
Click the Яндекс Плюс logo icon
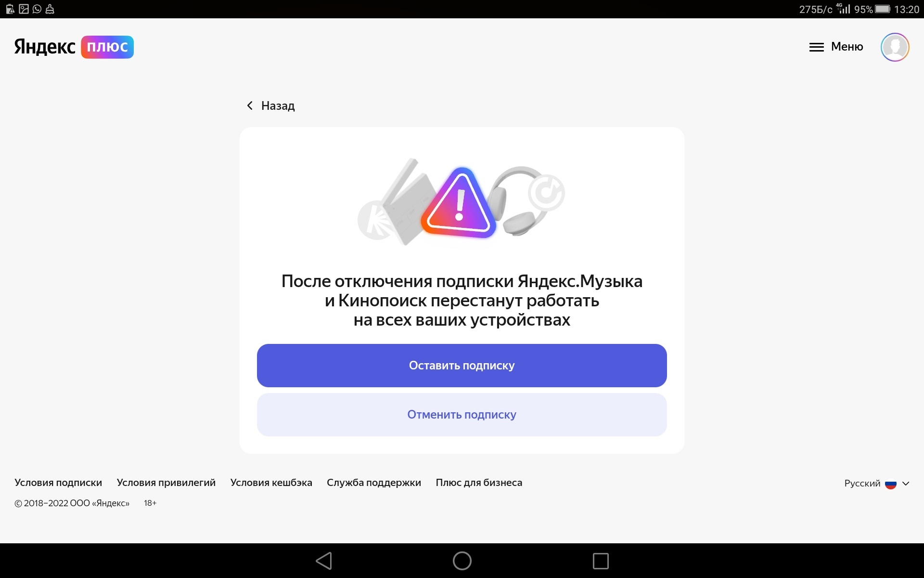(73, 47)
